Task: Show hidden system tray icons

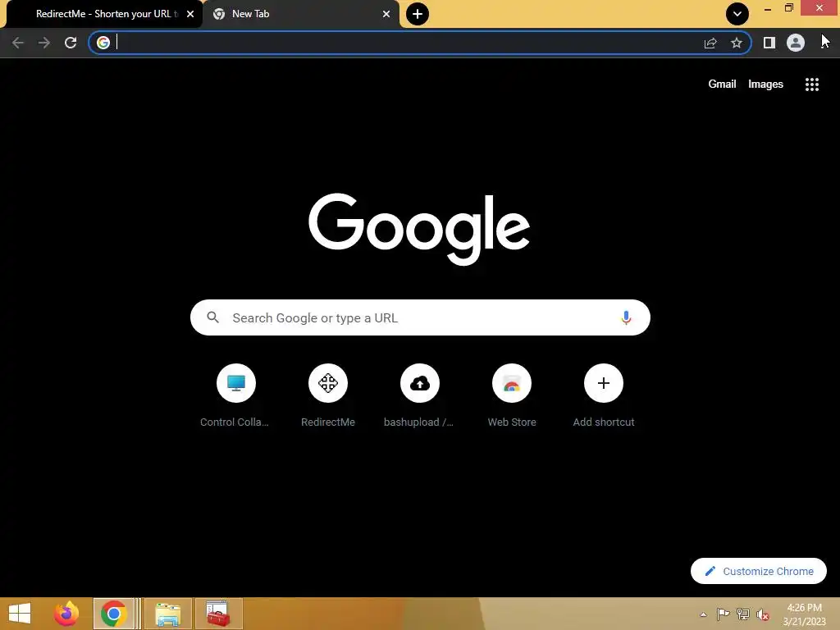Action: click(x=703, y=614)
